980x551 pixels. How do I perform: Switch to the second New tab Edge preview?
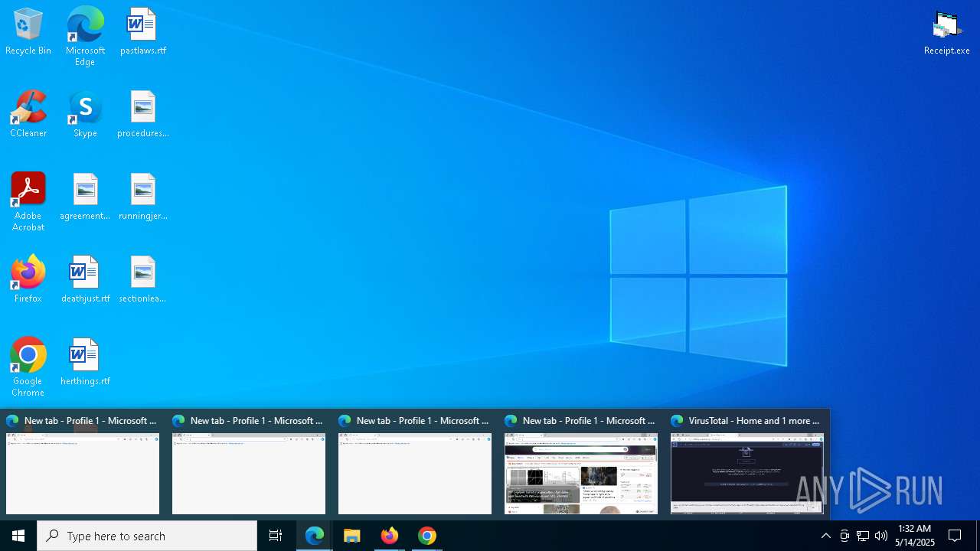[249, 474]
